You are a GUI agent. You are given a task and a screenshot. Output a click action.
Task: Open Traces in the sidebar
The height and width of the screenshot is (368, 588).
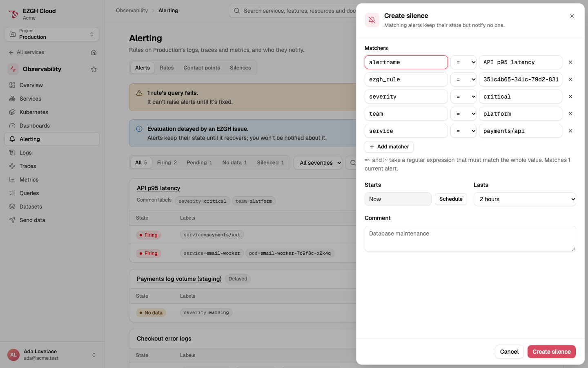(x=52, y=166)
